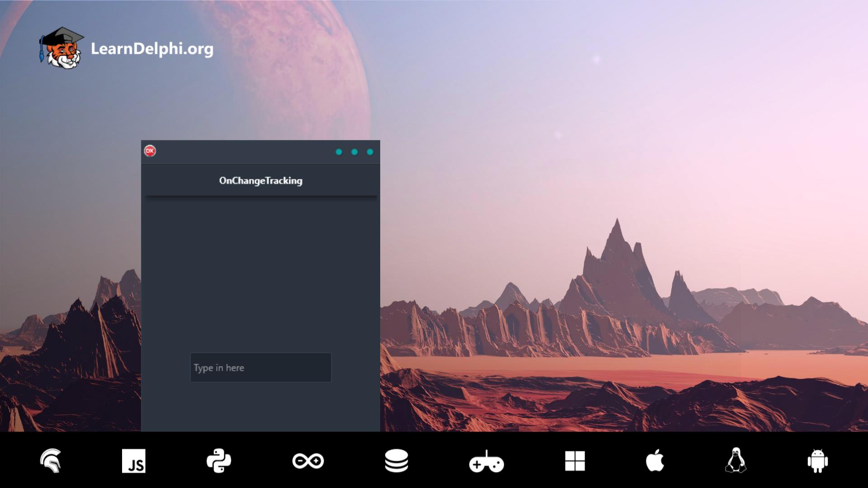Toggle the cyan dot button top right

tap(370, 152)
